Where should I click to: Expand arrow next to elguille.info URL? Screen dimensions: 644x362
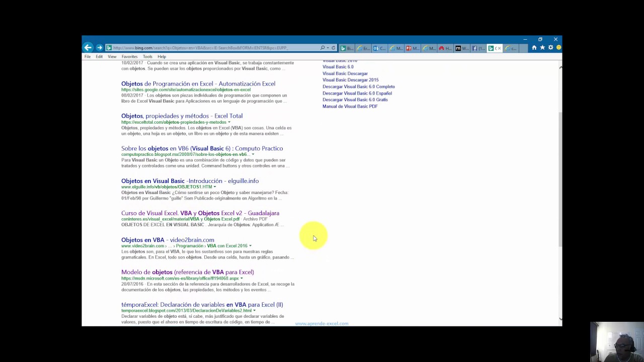click(x=215, y=187)
